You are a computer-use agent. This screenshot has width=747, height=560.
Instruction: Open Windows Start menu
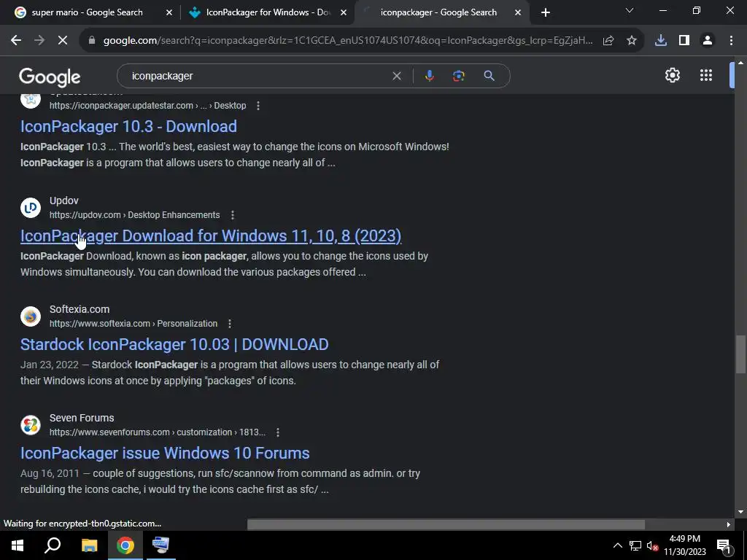[x=18, y=545]
